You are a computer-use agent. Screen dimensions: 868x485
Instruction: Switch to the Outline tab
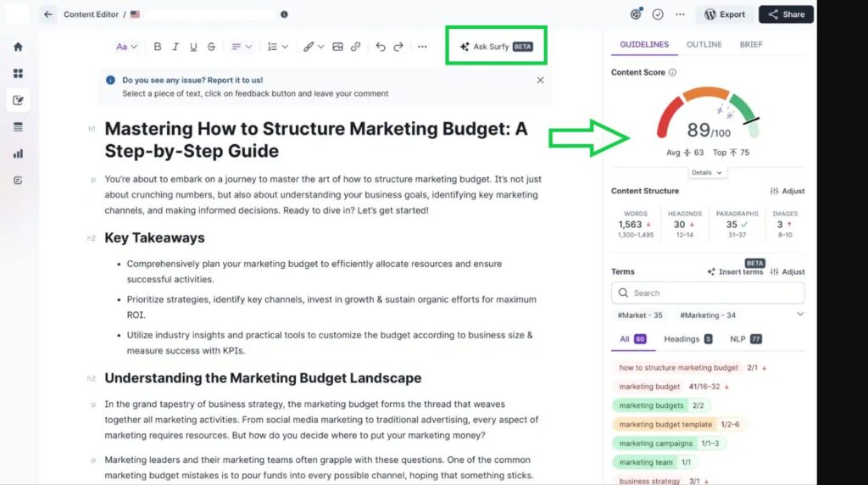[704, 44]
